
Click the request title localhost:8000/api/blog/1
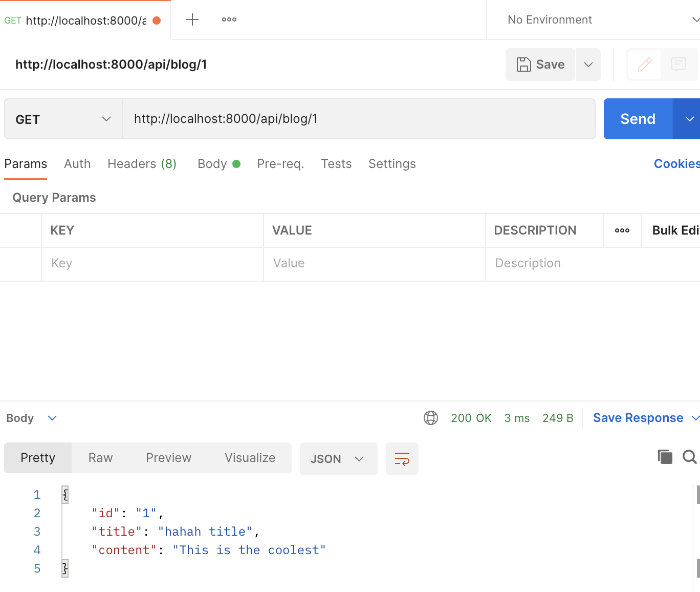coord(111,65)
